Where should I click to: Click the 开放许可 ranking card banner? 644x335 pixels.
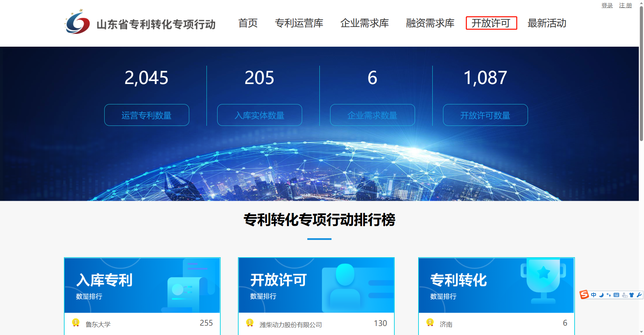tap(316, 285)
